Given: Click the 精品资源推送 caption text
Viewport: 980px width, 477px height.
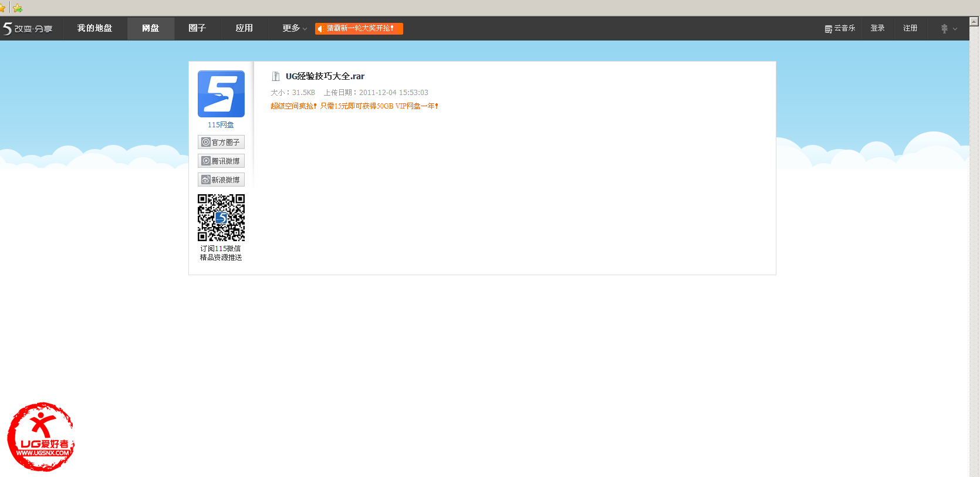Looking at the screenshot, I should pos(221,258).
